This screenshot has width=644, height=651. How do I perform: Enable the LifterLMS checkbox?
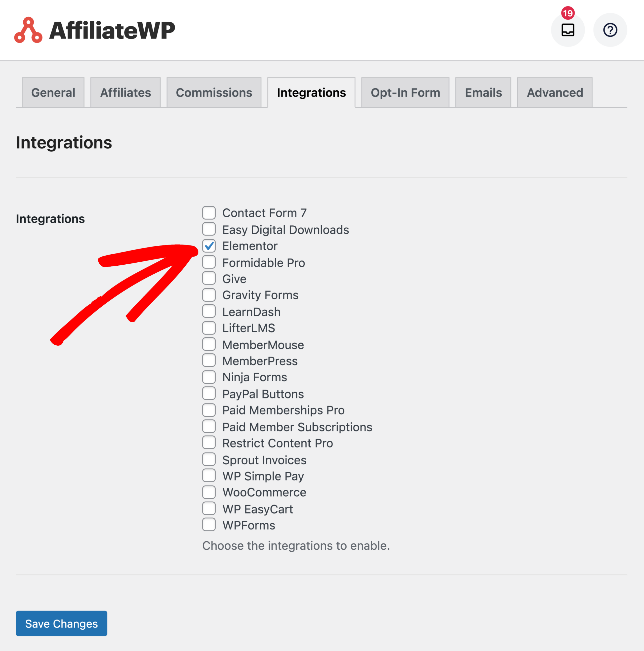click(209, 328)
